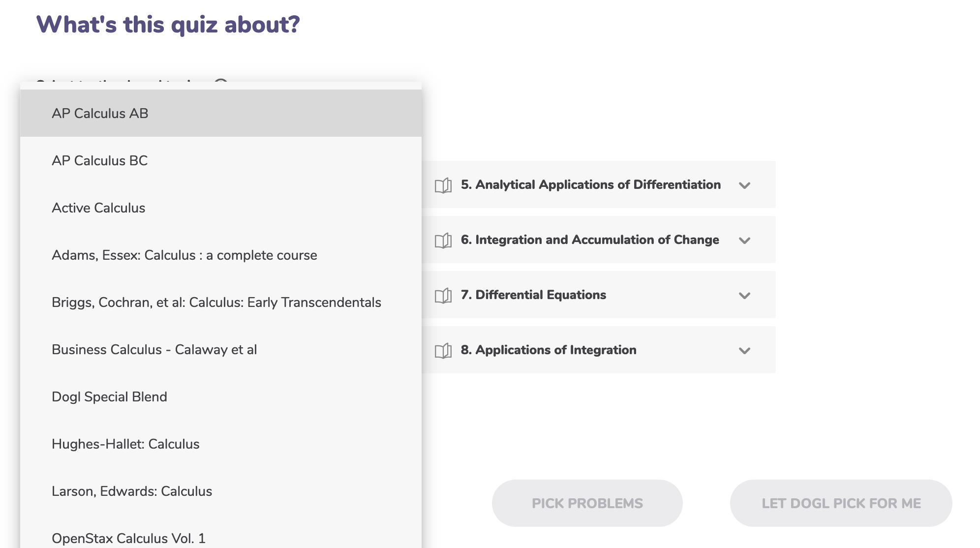Viewport: 980px width, 548px height.
Task: Click book icon for Integration and Accumulation
Action: [443, 241]
